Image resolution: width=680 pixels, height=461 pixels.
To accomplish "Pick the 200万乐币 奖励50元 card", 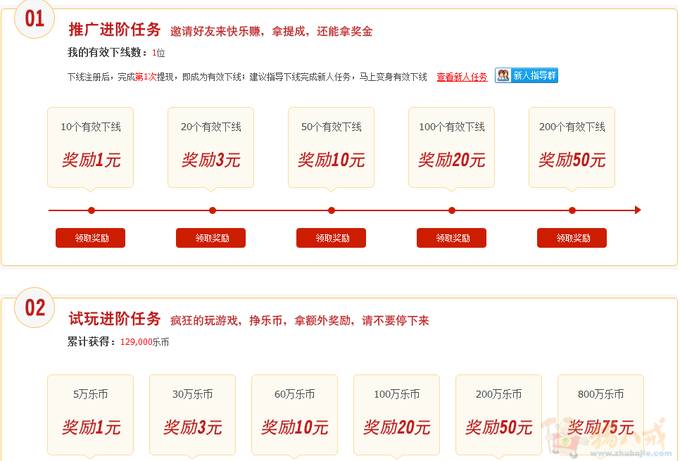I will [x=499, y=415].
